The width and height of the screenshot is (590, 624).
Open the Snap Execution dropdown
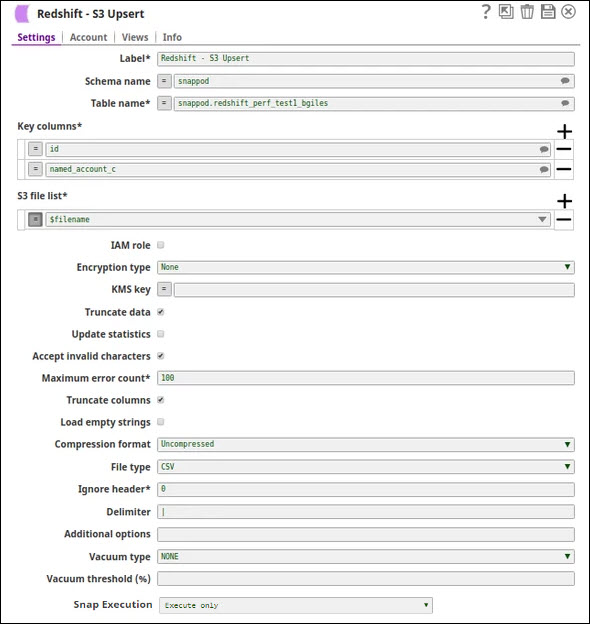click(x=296, y=605)
